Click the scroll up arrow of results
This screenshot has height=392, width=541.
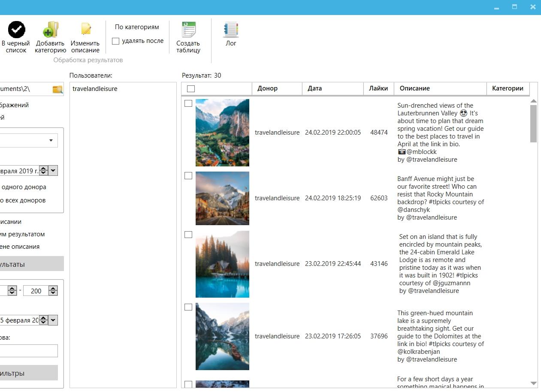(x=534, y=101)
